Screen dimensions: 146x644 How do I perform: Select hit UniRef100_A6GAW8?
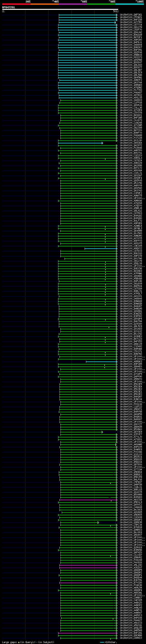point(131,445)
